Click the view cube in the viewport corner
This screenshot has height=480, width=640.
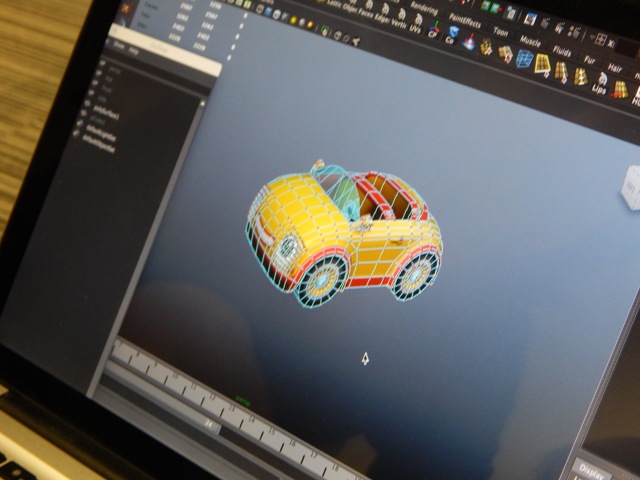(x=631, y=188)
